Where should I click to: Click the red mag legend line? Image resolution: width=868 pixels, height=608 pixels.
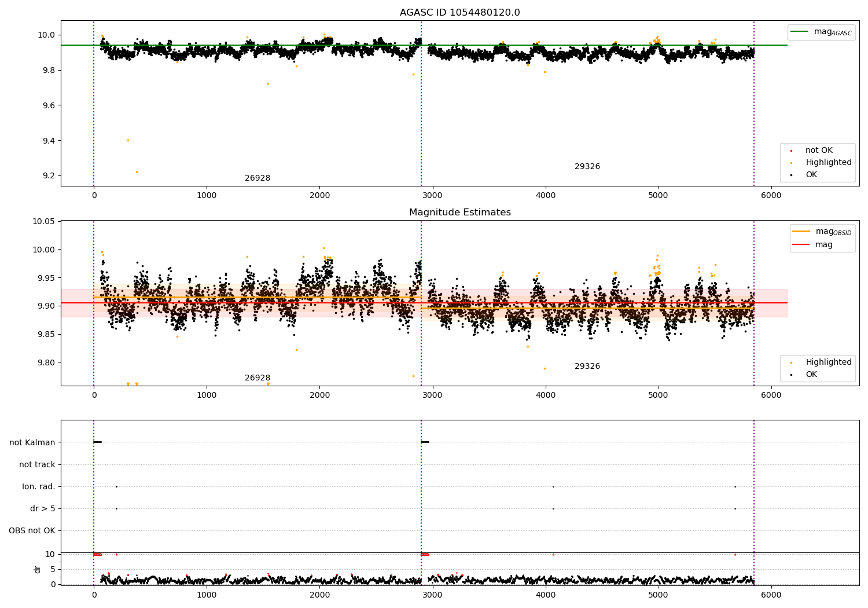point(801,245)
